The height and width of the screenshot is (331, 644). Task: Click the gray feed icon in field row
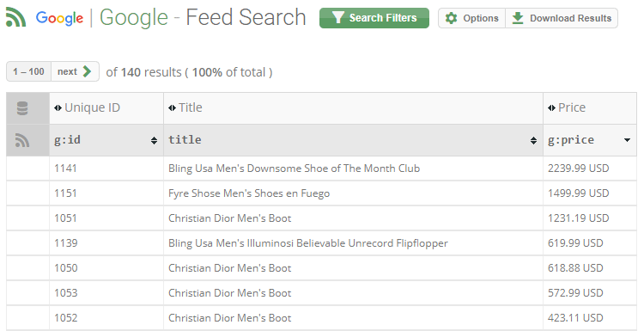click(22, 140)
